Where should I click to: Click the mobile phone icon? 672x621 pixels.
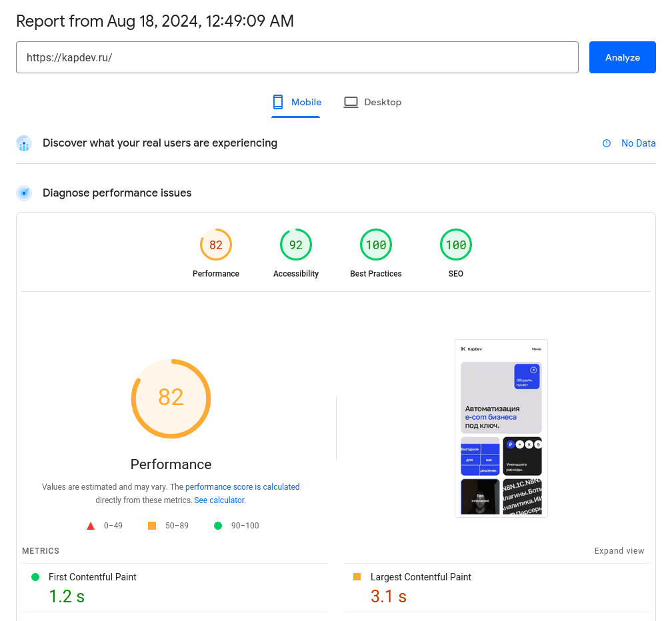point(278,102)
